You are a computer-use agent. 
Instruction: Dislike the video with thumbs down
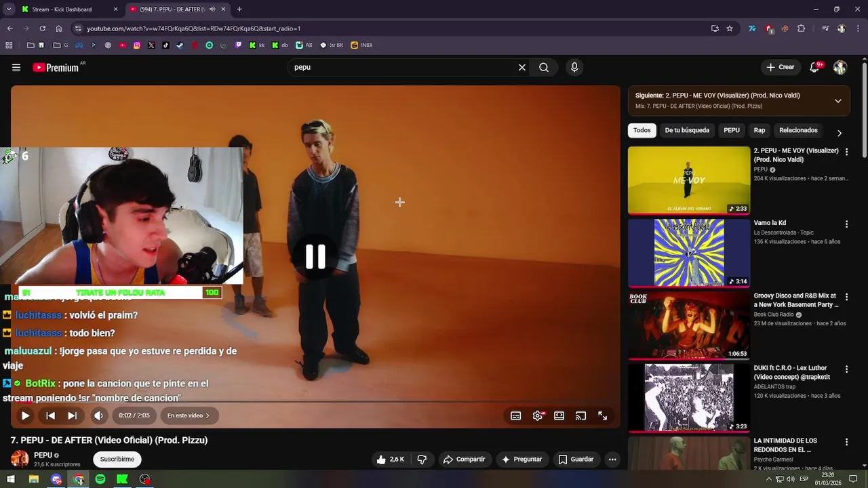422,459
